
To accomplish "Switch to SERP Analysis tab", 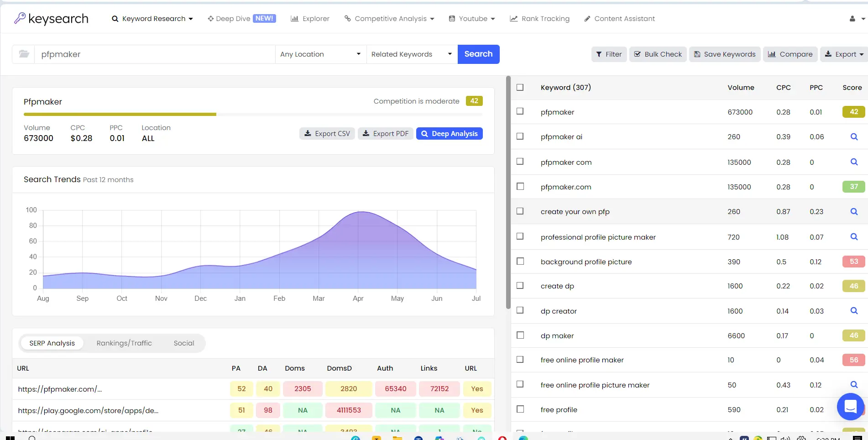I will 52,343.
